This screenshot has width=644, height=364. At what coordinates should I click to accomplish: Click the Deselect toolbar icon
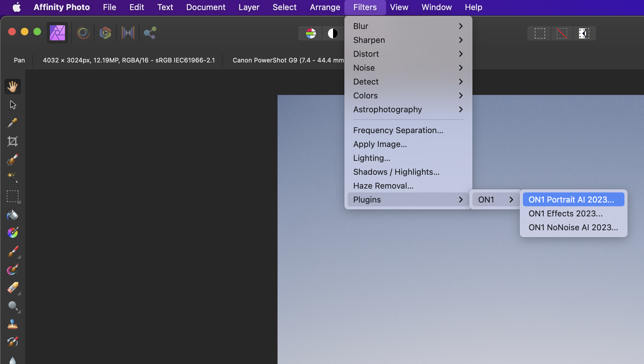[562, 33]
